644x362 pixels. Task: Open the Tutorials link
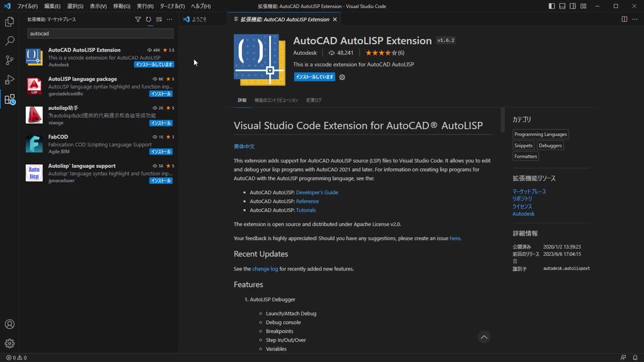[306, 210]
